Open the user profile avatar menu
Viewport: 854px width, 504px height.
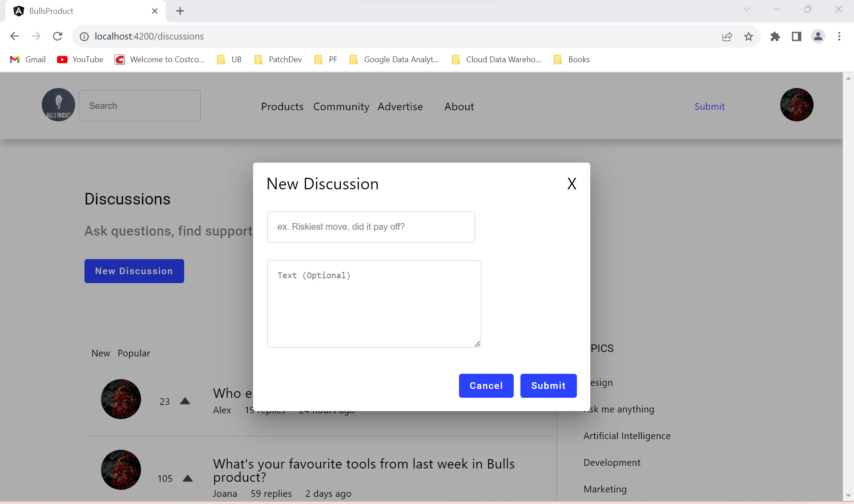pos(796,105)
